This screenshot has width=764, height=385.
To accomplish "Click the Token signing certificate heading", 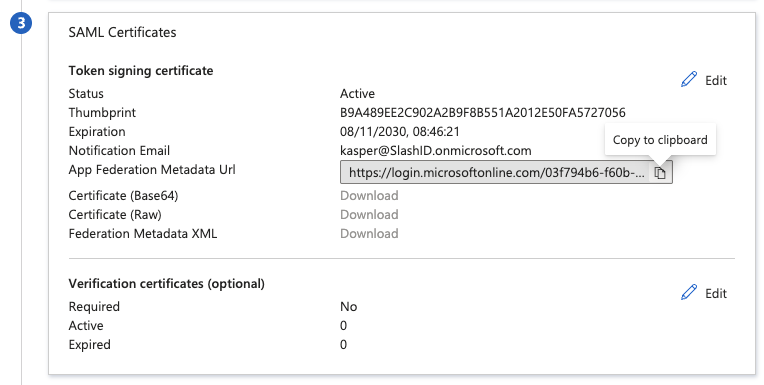I will click(x=141, y=71).
